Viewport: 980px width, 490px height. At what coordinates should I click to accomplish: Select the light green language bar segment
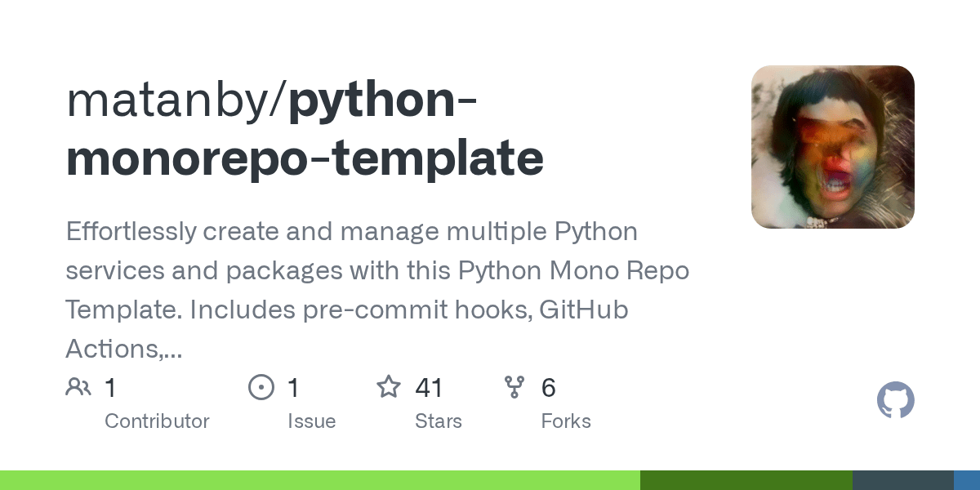coord(320,480)
